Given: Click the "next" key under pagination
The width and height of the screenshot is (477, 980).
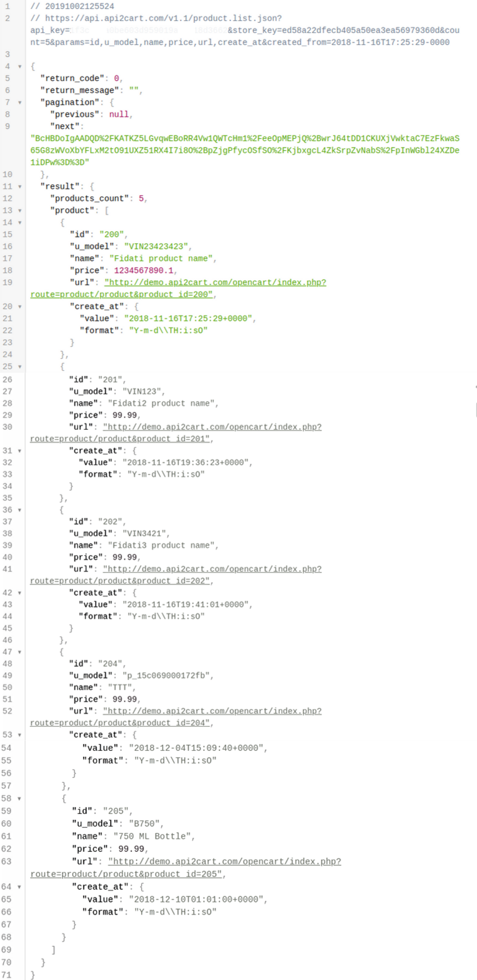Looking at the screenshot, I should click(x=65, y=126).
